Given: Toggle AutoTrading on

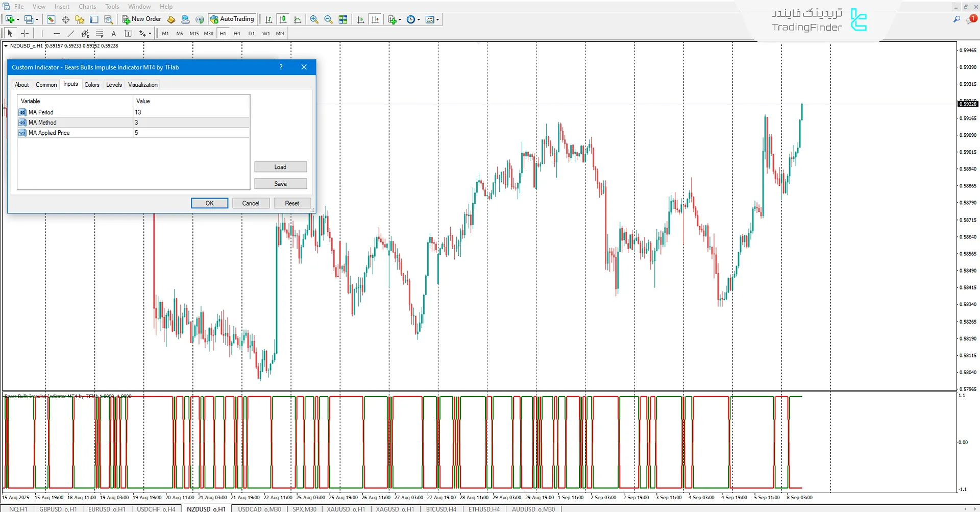Looking at the screenshot, I should pyautogui.click(x=232, y=19).
